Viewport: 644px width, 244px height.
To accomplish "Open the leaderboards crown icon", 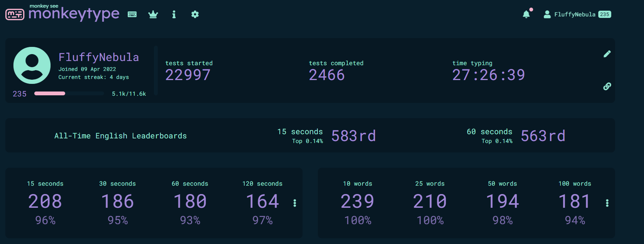I will coord(153,14).
